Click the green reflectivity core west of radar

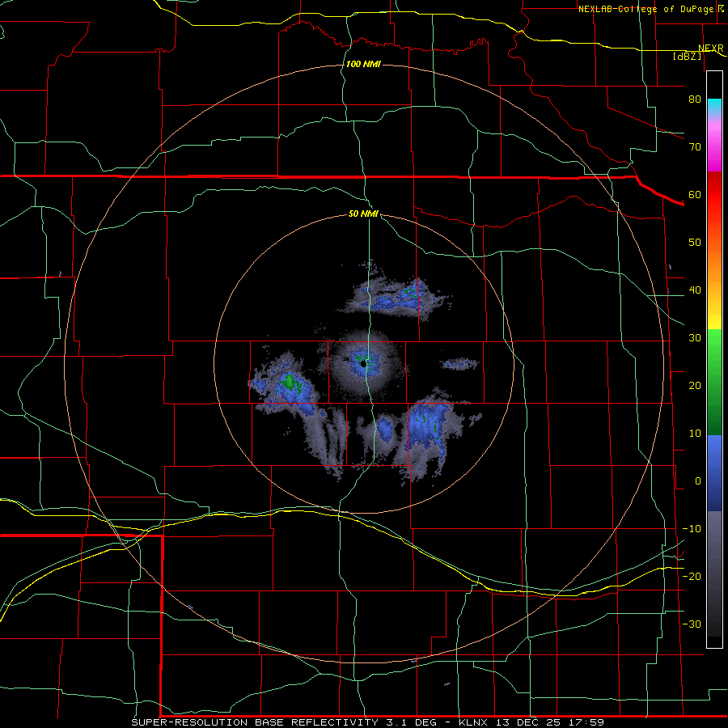290,383
